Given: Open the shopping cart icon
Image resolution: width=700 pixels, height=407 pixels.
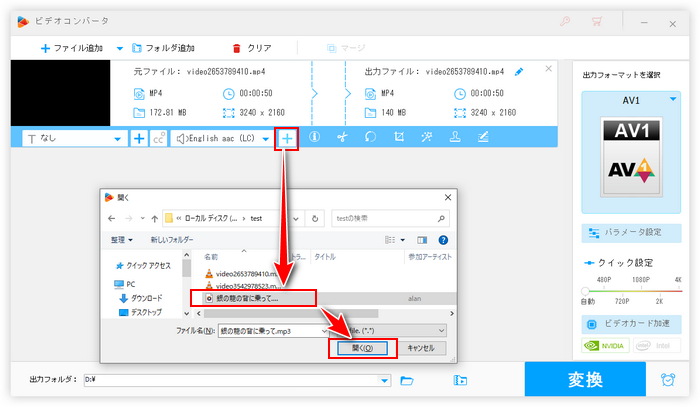Looking at the screenshot, I should 597,21.
